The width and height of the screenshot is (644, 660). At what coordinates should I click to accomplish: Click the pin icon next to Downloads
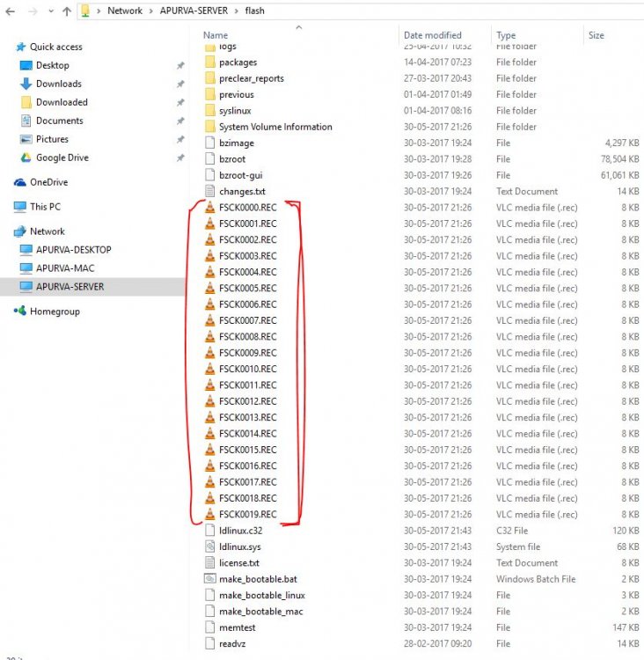pyautogui.click(x=180, y=84)
